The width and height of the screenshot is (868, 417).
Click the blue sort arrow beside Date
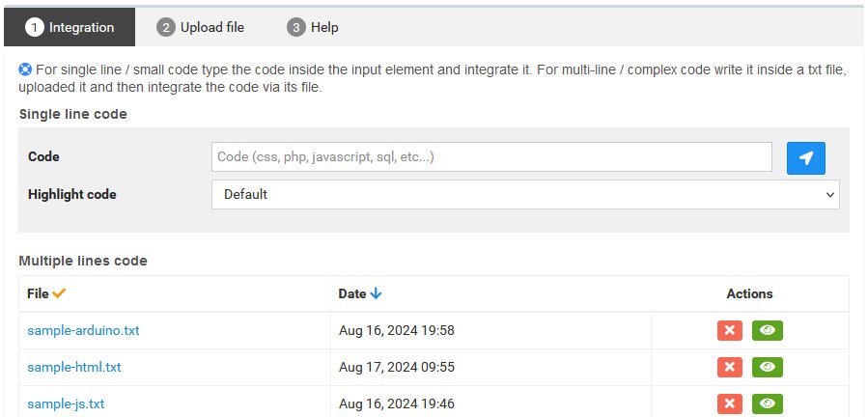pos(376,293)
